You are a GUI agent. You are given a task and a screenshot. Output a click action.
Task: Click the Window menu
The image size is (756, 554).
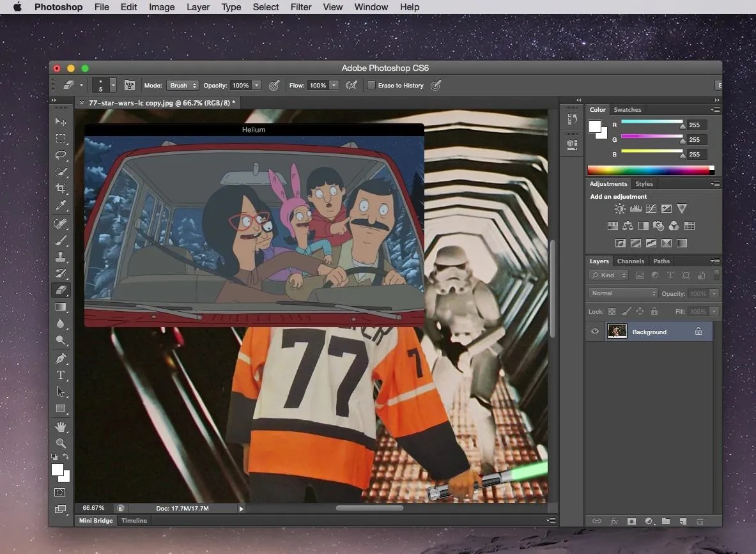click(x=371, y=7)
